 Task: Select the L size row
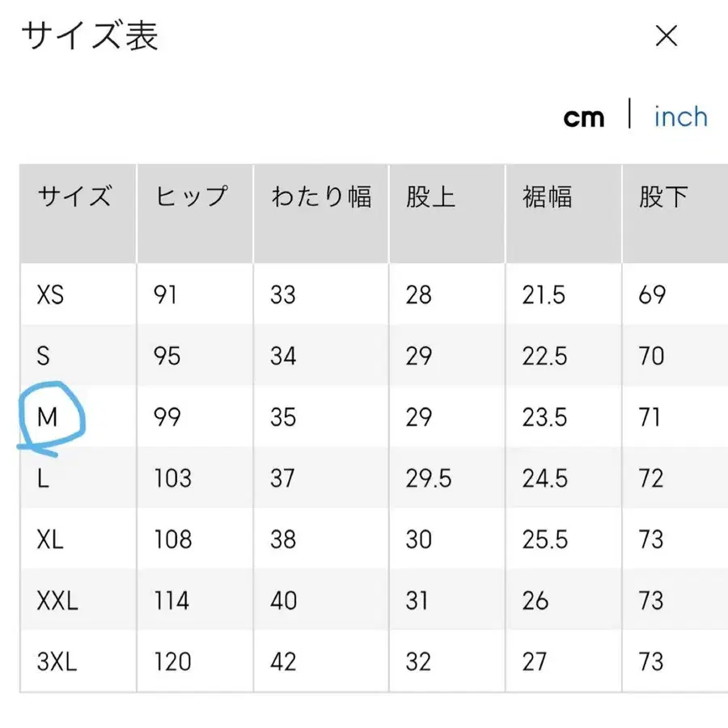coord(45,478)
